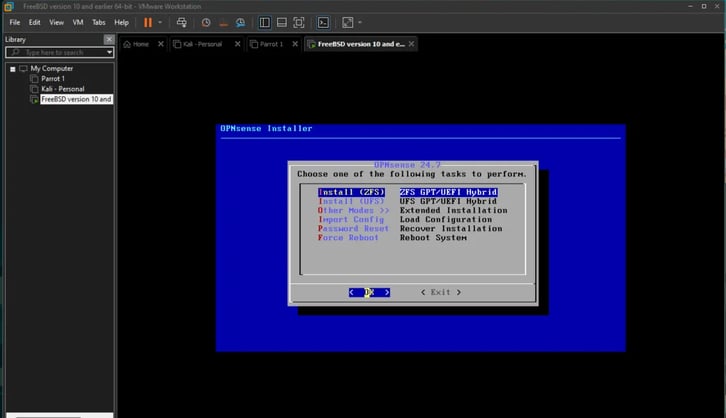Select Kali - Personal in the library tree

pyautogui.click(x=63, y=89)
